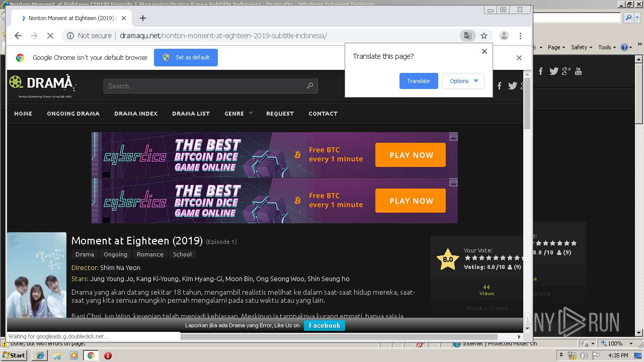The height and width of the screenshot is (362, 644).
Task: Click Twitter icon in Chrome page header
Action: pyautogui.click(x=513, y=86)
